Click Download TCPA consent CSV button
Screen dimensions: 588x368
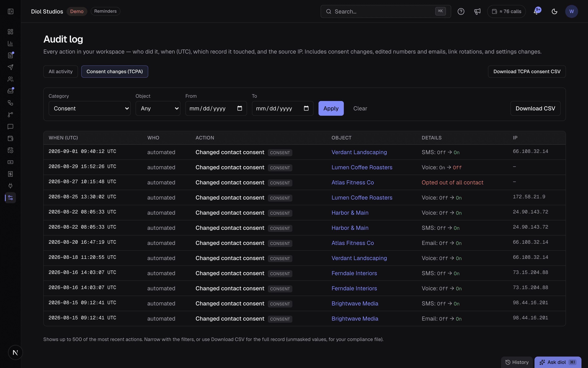click(527, 72)
